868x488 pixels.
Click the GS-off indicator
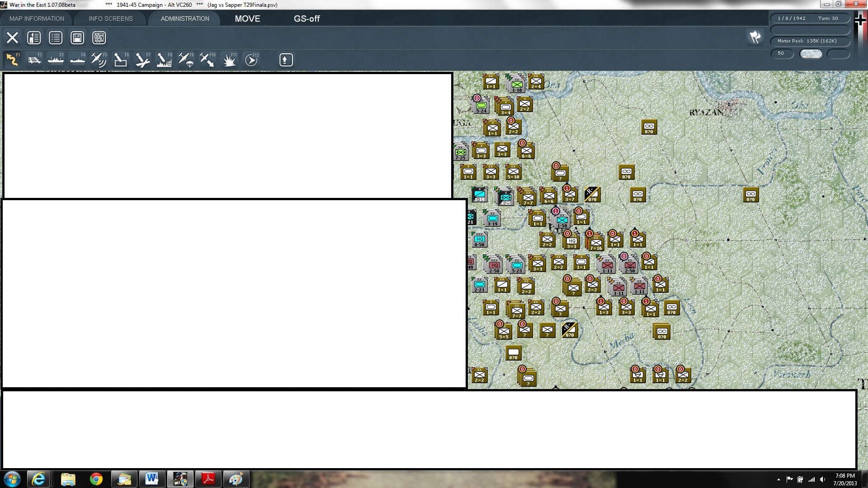click(307, 19)
